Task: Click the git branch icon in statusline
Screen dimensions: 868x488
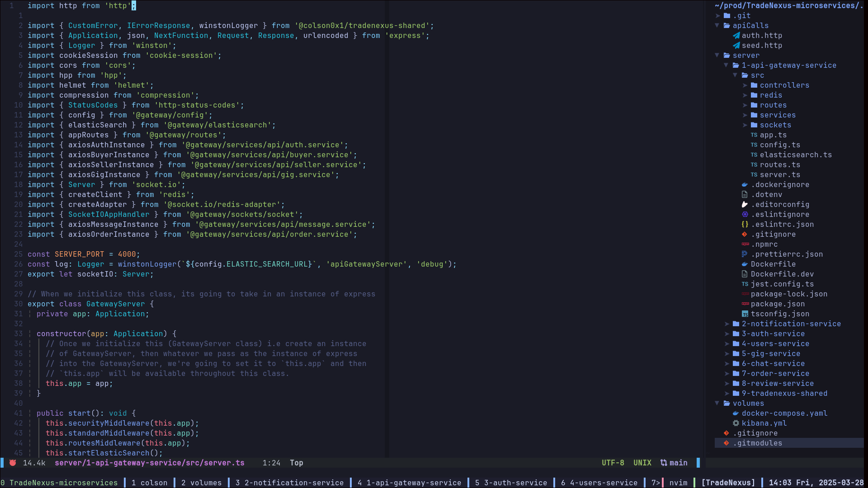Action: 663,463
